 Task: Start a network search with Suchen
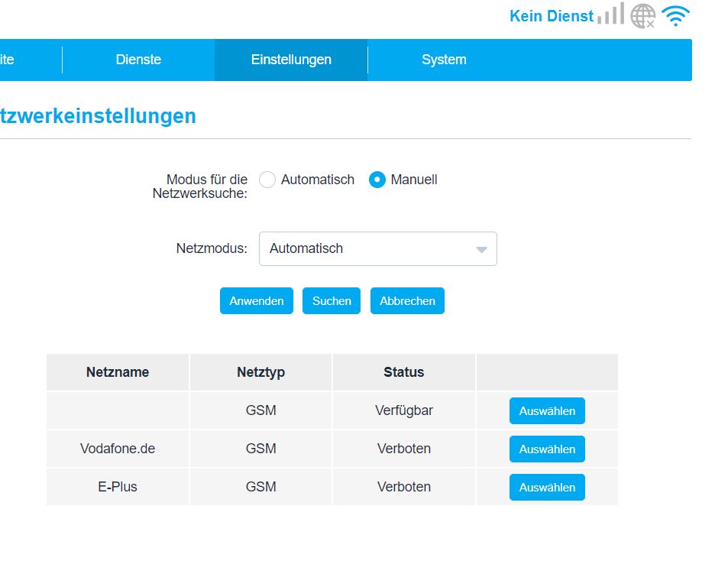[332, 300]
